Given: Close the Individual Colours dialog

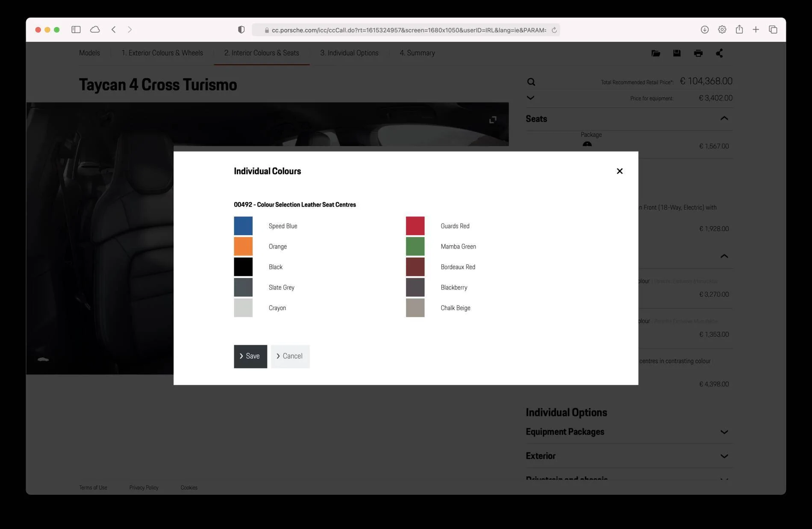Looking at the screenshot, I should [619, 171].
